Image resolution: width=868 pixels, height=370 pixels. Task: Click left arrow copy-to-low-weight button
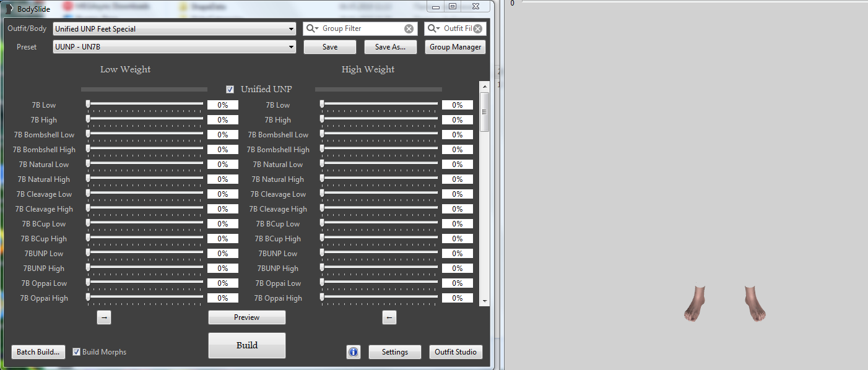point(389,317)
